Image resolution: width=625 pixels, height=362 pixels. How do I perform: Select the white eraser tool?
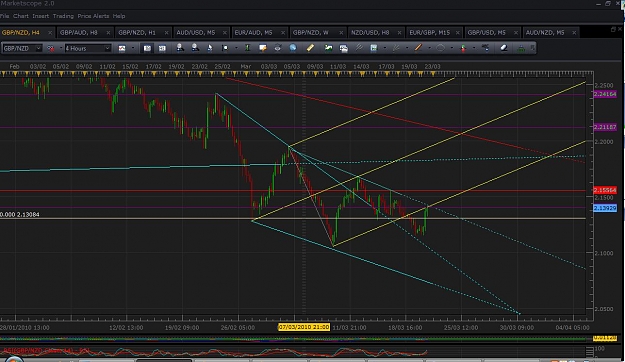[504, 48]
